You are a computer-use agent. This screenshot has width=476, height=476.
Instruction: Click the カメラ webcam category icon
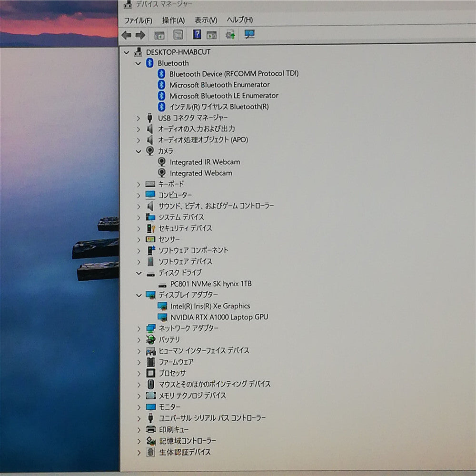pos(150,151)
